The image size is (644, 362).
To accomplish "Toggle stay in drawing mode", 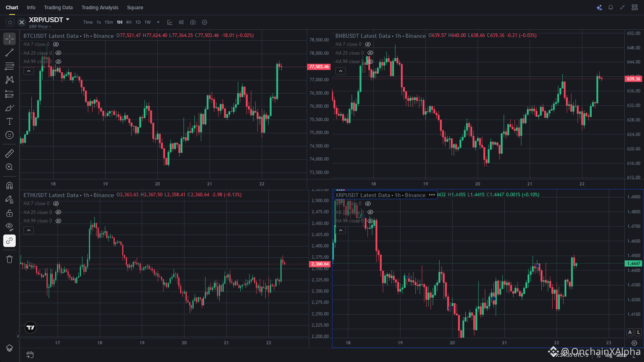I will click(10, 200).
